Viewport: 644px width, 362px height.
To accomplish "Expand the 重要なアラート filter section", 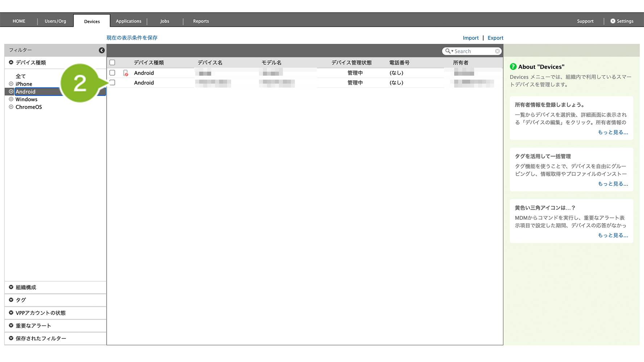I will [33, 326].
